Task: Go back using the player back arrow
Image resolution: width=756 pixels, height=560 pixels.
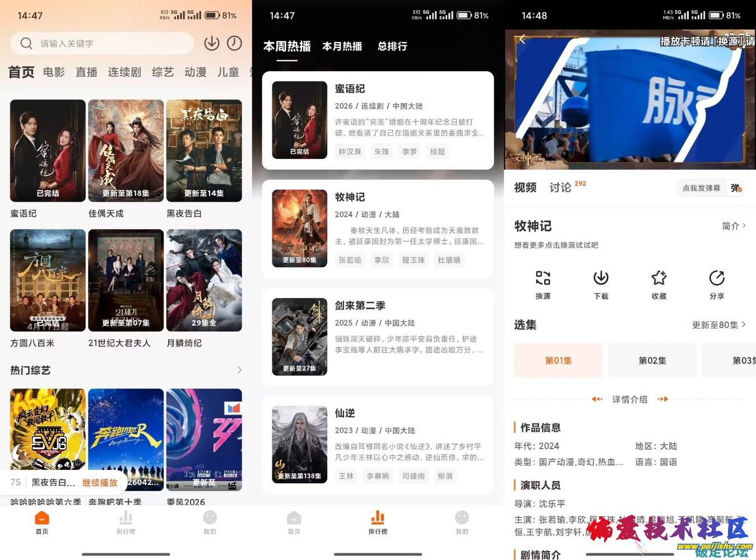Action: coord(522,39)
